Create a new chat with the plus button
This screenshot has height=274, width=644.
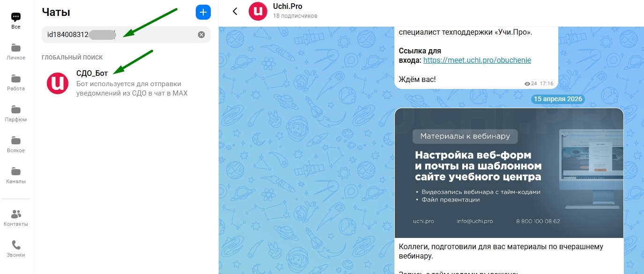pyautogui.click(x=203, y=12)
